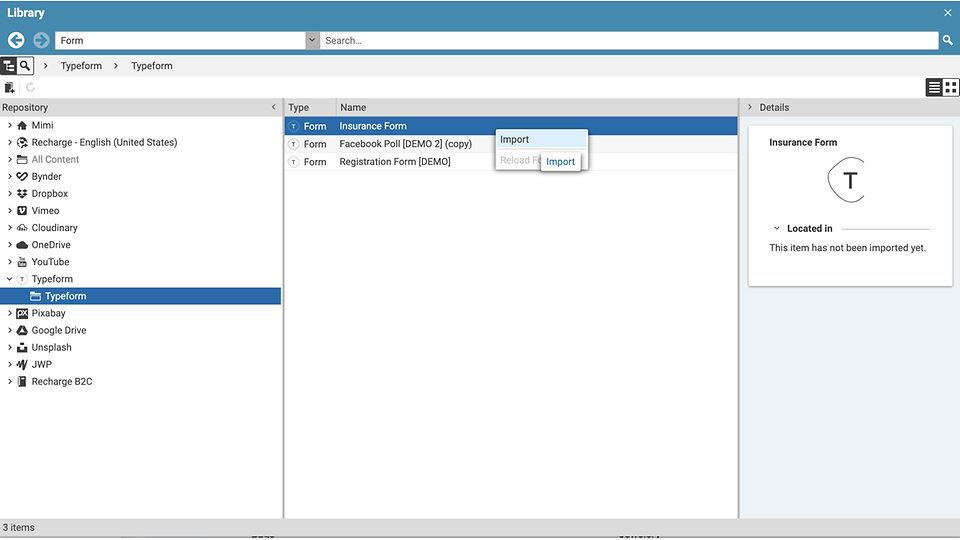Click the Typeform parent node icon
The height and width of the screenshot is (540, 960).
click(22, 279)
